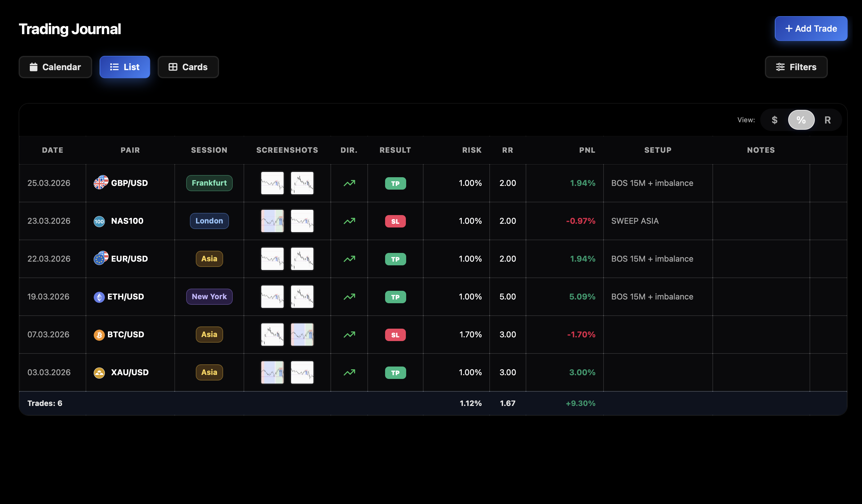Image resolution: width=862 pixels, height=504 pixels.
Task: Click the London session tag
Action: (x=209, y=221)
